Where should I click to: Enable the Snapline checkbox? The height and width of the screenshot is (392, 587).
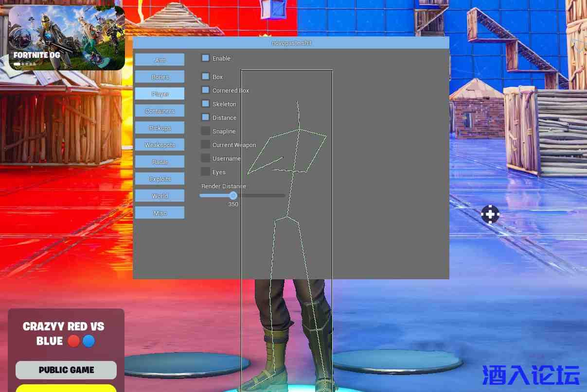[206, 131]
